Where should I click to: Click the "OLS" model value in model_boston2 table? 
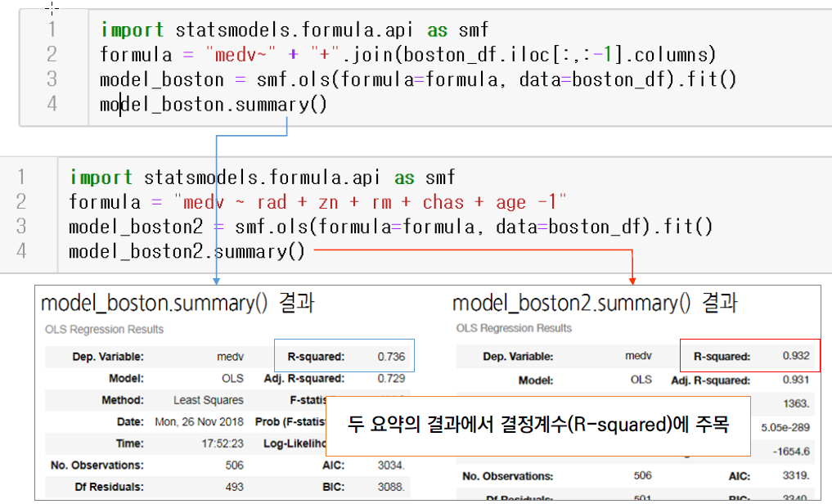coord(641,380)
